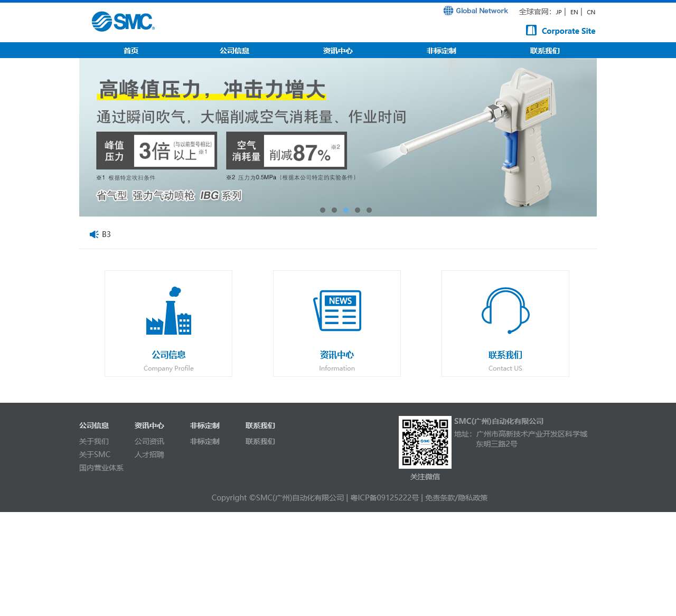Click Copyright ©SMC(广州)自动化有限公司 text
This screenshot has width=676, height=616.
point(278,498)
